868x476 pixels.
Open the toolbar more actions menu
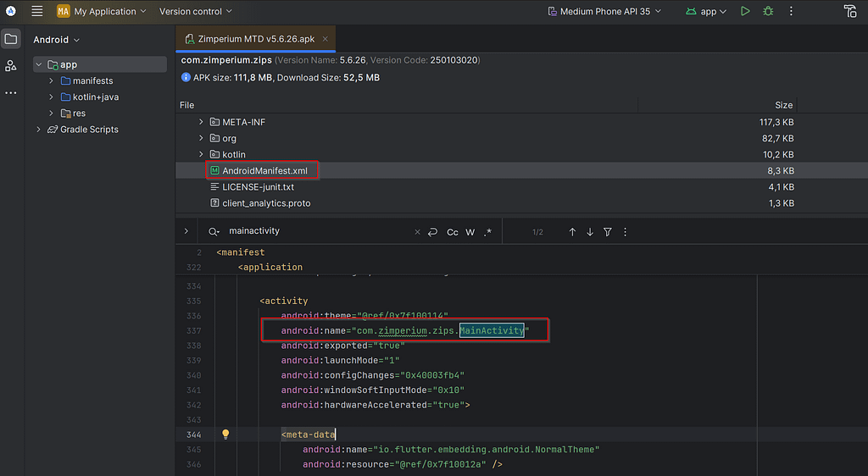[x=791, y=11]
